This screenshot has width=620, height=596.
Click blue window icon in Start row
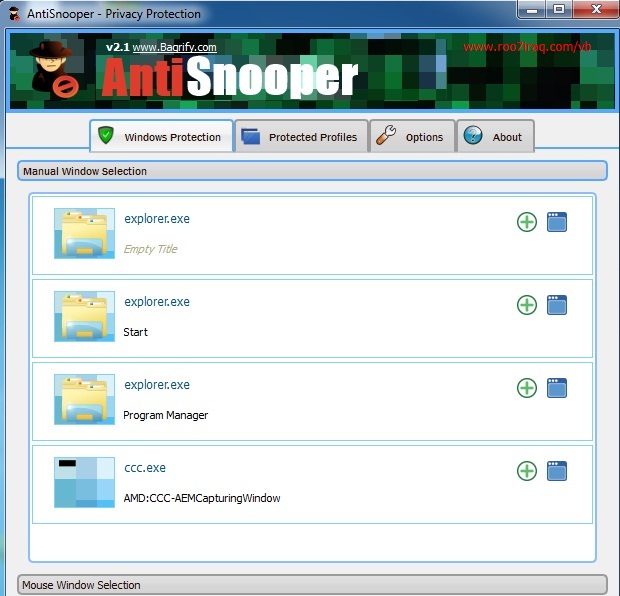[x=557, y=305]
